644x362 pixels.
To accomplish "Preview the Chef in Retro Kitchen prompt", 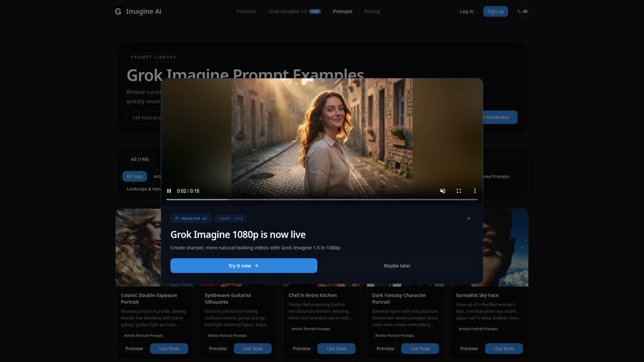I will (301, 348).
